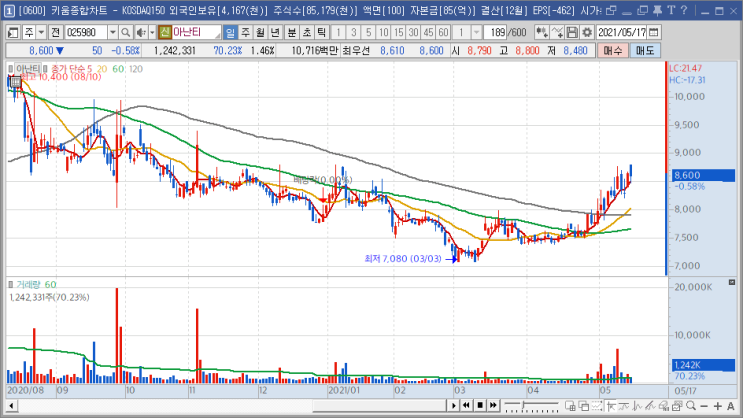Pin the window with the pushpin icon
The height and width of the screenshot is (418, 743).
(657, 10)
